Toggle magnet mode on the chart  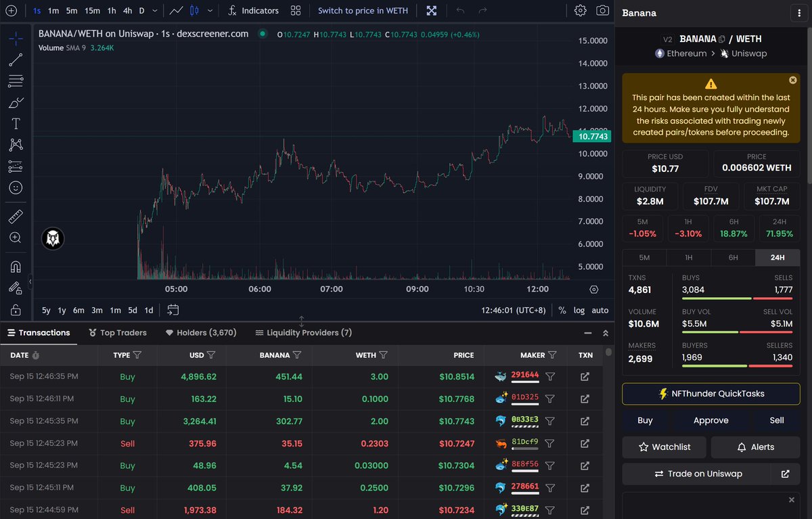click(16, 267)
